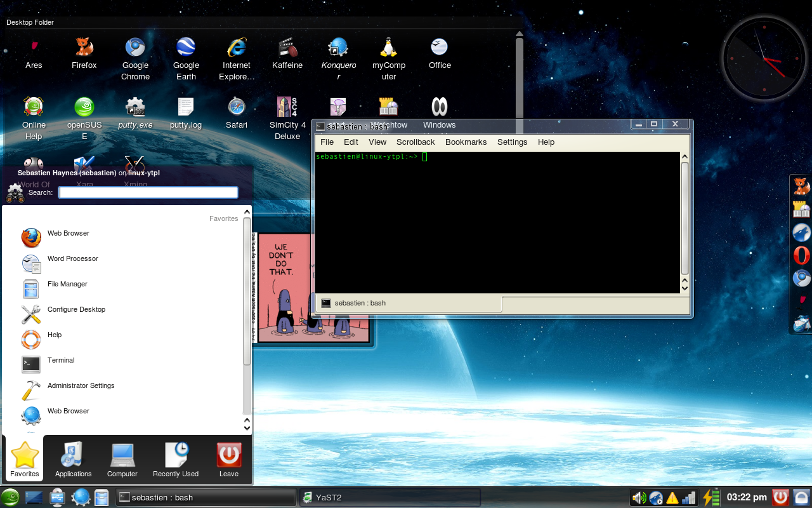Open wine glass icon in side panel
This screenshot has height=508, width=812.
point(802,301)
